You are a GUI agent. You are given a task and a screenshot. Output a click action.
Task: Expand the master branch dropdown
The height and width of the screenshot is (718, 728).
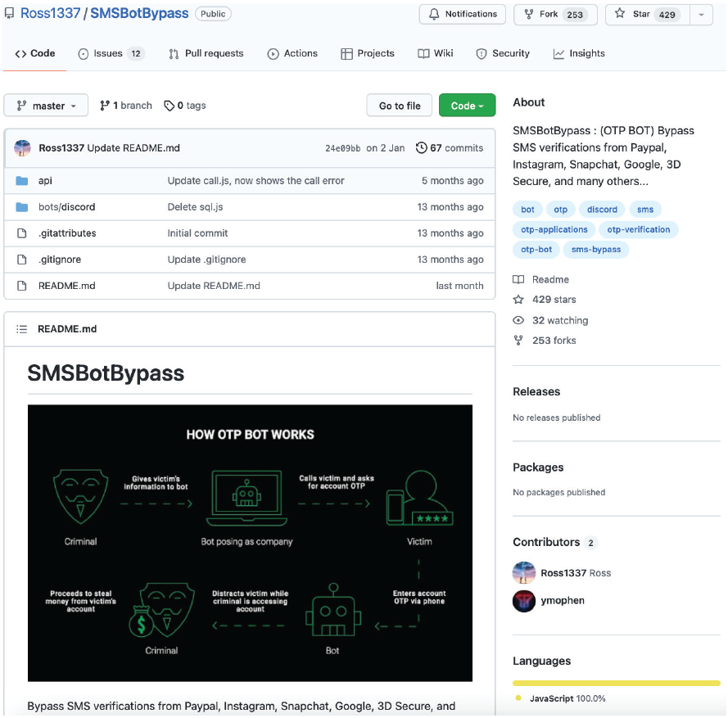[x=46, y=106]
